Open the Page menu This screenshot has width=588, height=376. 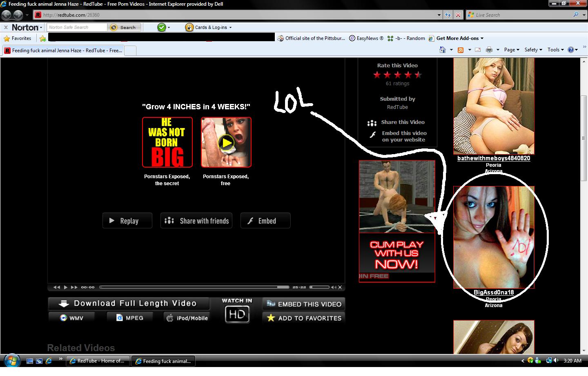tap(512, 50)
